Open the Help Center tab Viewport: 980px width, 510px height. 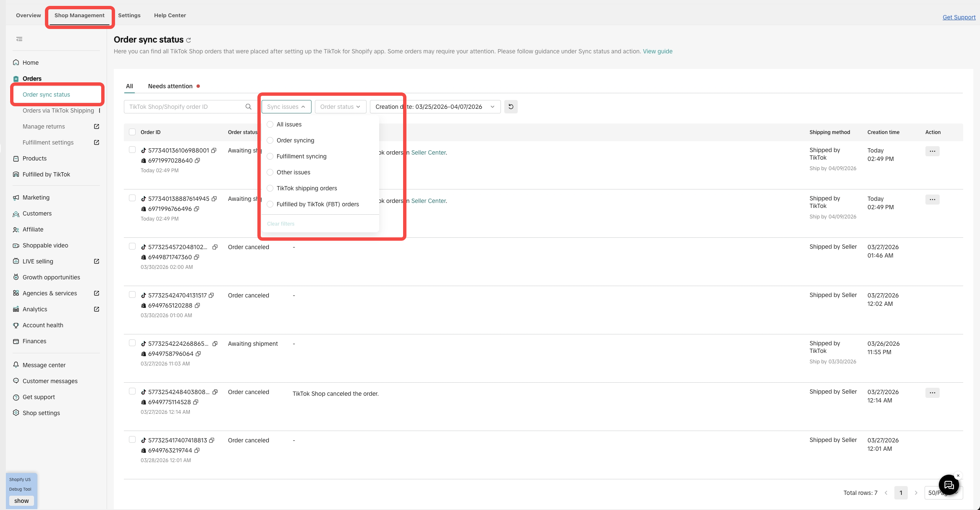click(x=170, y=16)
